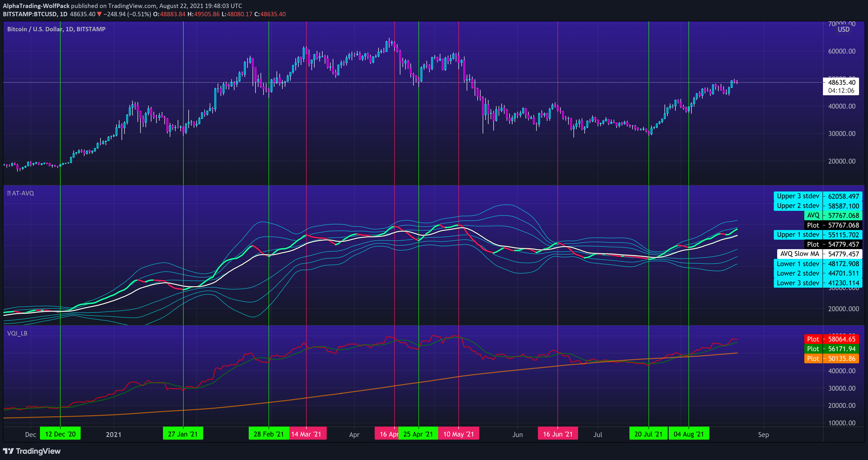Click the 60000.00 price axis label
The height and width of the screenshot is (460, 868).
[842, 51]
